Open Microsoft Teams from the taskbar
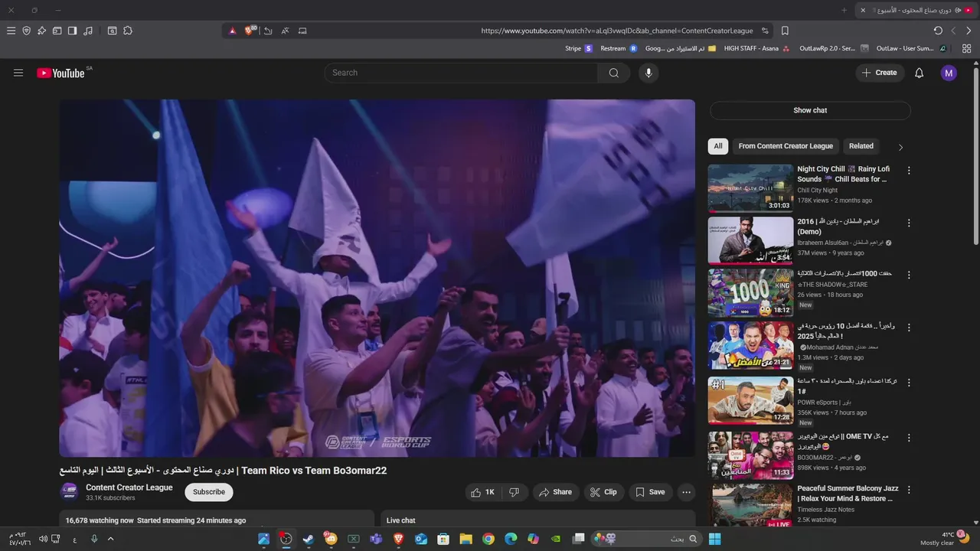980x551 pixels. point(376,539)
